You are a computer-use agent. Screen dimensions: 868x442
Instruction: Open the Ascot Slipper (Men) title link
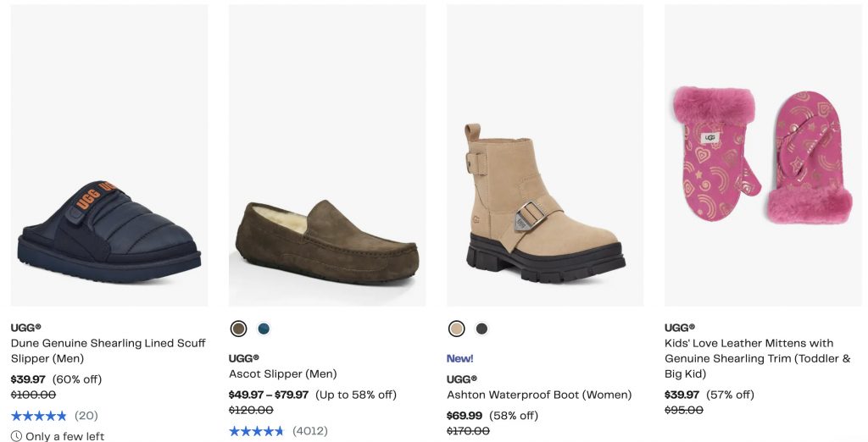pos(282,373)
